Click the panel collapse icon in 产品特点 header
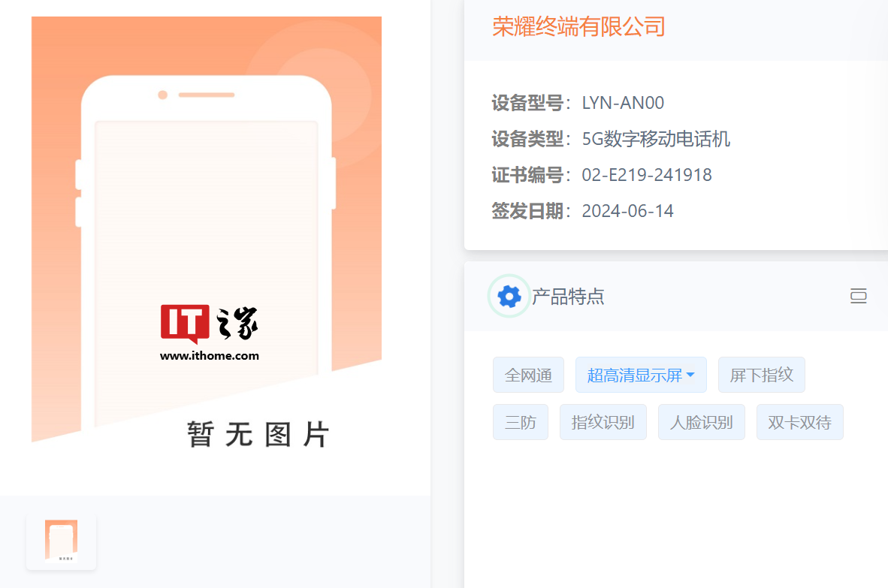 pos(858,296)
